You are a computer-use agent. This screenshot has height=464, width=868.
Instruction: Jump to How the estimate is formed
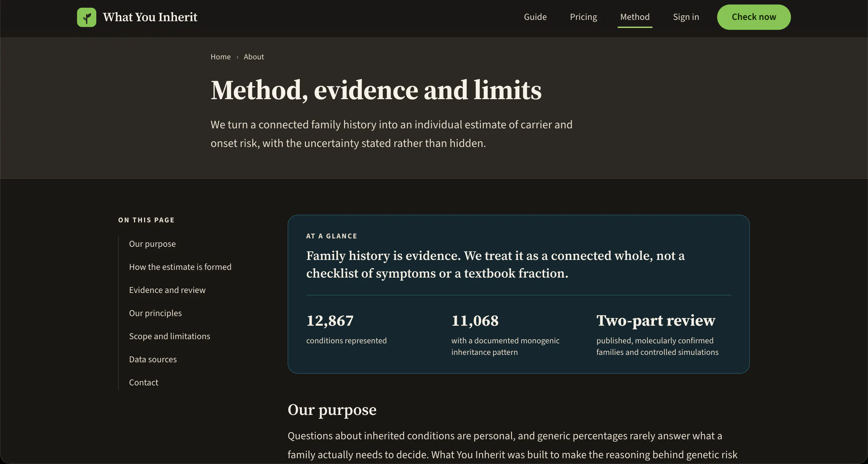pos(180,267)
